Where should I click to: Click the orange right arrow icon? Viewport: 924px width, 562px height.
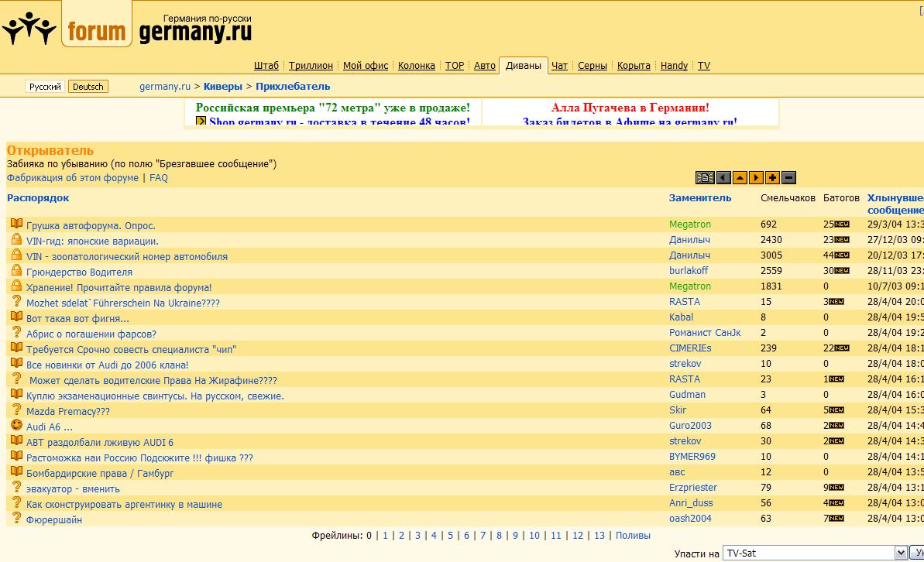point(756,178)
